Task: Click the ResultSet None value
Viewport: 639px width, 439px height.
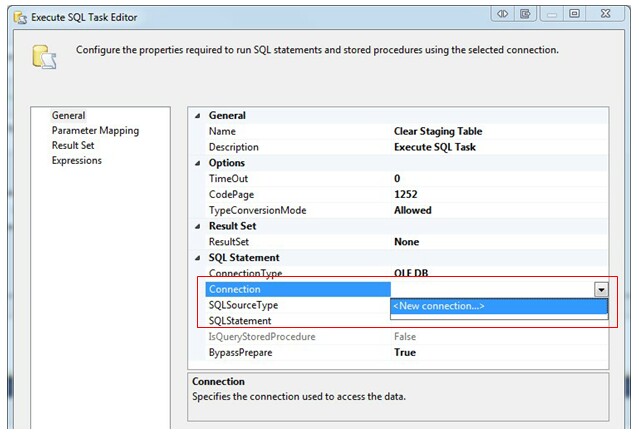Action: point(406,242)
